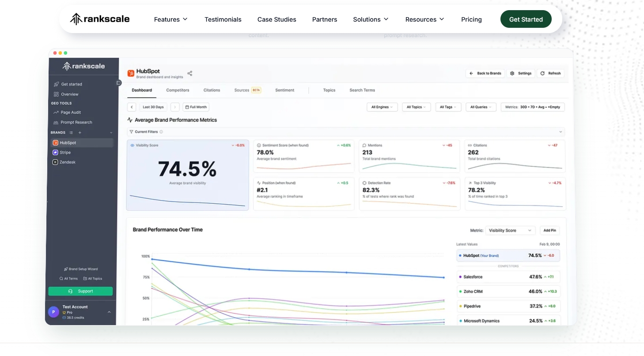Click the green Zoho CRM legend dot
The image size is (644, 356).
click(x=460, y=292)
